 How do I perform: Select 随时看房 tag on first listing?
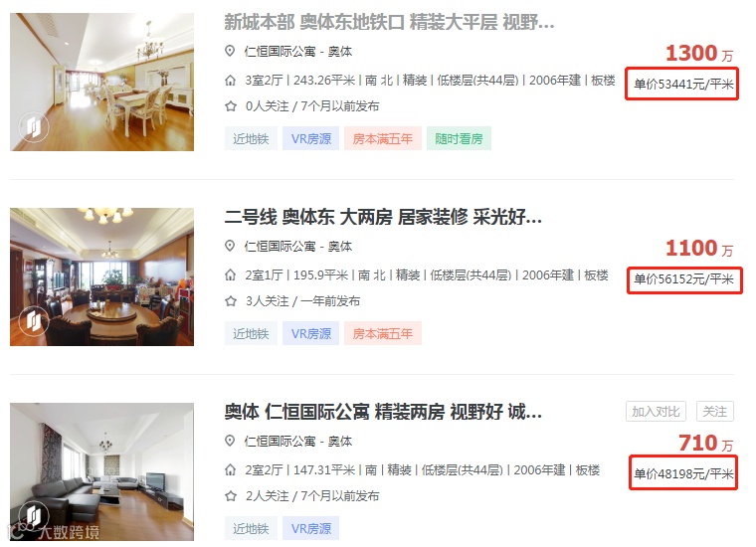[x=459, y=139]
